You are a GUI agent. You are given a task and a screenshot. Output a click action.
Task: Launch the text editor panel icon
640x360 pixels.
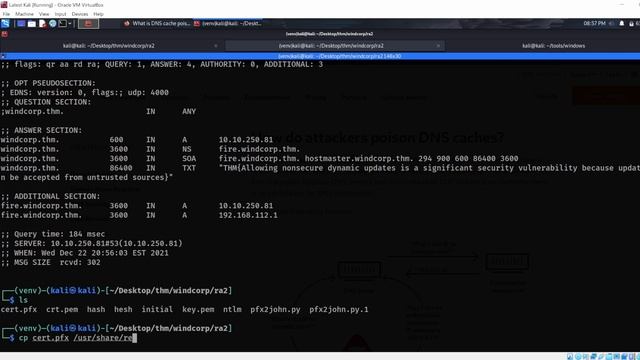(x=42, y=24)
